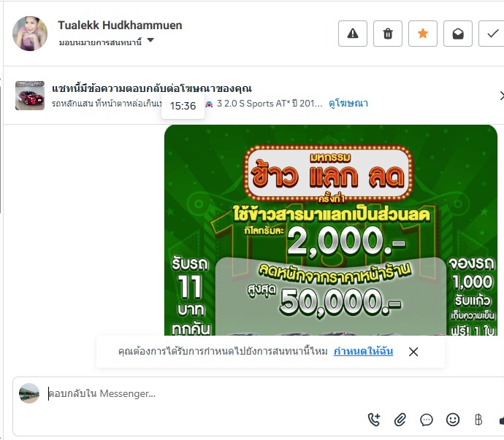Open the "มอบหมายการสนทนานี้" assignment menu
Image resolution: width=504 pixels, height=440 pixels.
[x=100, y=42]
